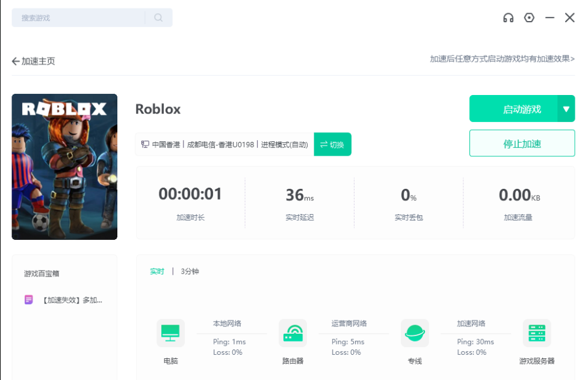
Task: Click the 运营商网络 Ping: 5ms text
Action: coord(348,342)
